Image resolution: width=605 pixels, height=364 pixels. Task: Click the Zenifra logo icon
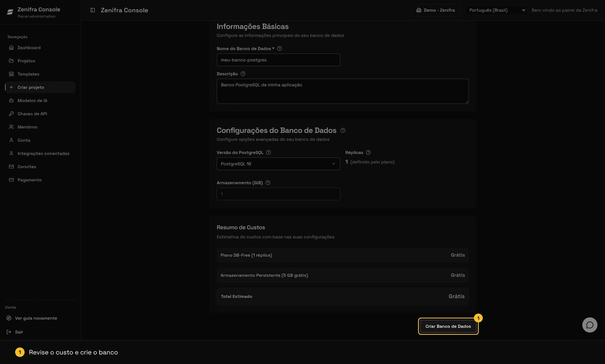click(x=10, y=12)
